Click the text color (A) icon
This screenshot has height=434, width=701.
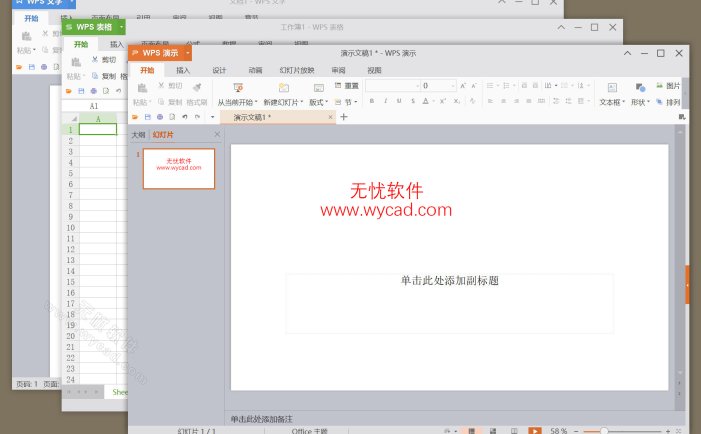pyautogui.click(x=426, y=101)
